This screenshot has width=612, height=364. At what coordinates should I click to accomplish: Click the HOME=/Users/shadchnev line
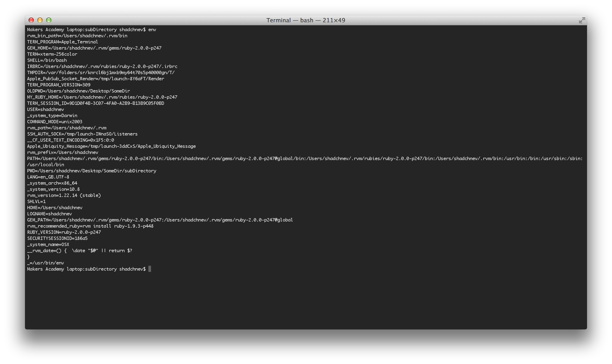55,207
